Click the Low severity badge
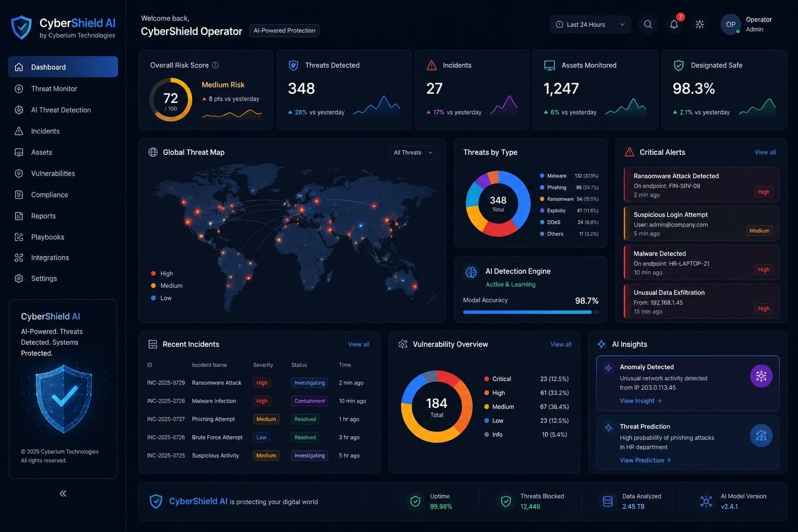Viewport: 798px width, 532px height. pyautogui.click(x=261, y=437)
